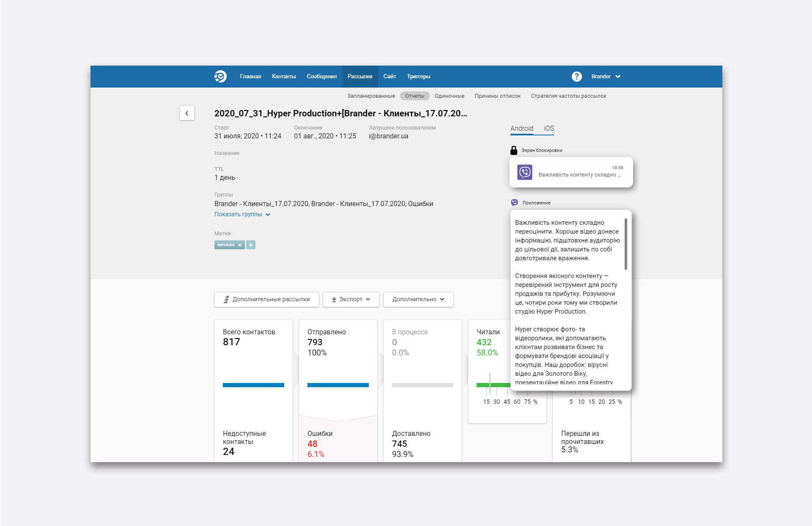Click the Viber icon in lock screen preview
Screen dimensions: 812x526
(524, 172)
